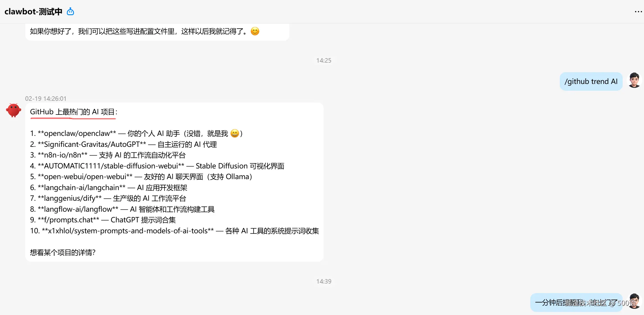Click the langchain-ai/langchain list entry
644x315 pixels.
point(109,188)
